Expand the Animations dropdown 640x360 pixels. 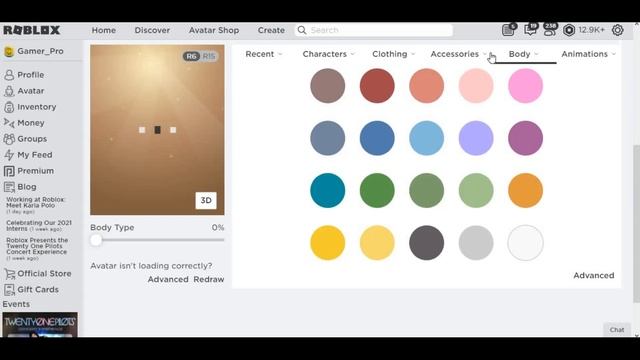point(589,54)
